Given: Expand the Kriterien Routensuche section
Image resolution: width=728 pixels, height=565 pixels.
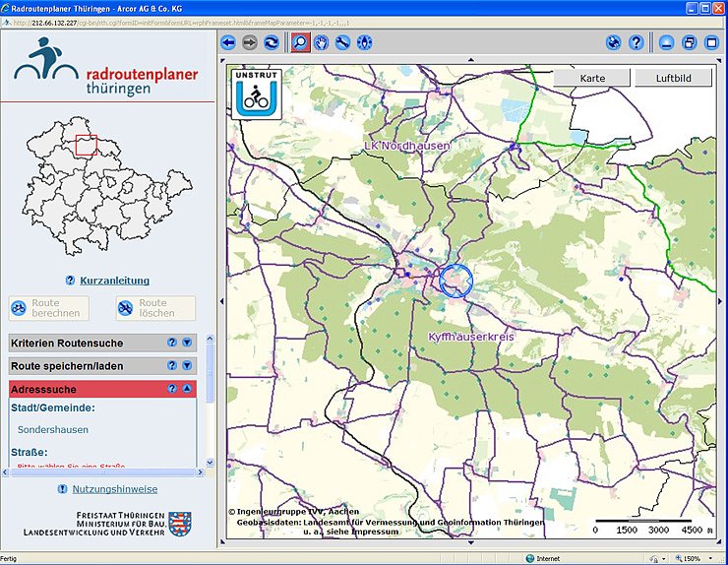Looking at the screenshot, I should click(187, 343).
